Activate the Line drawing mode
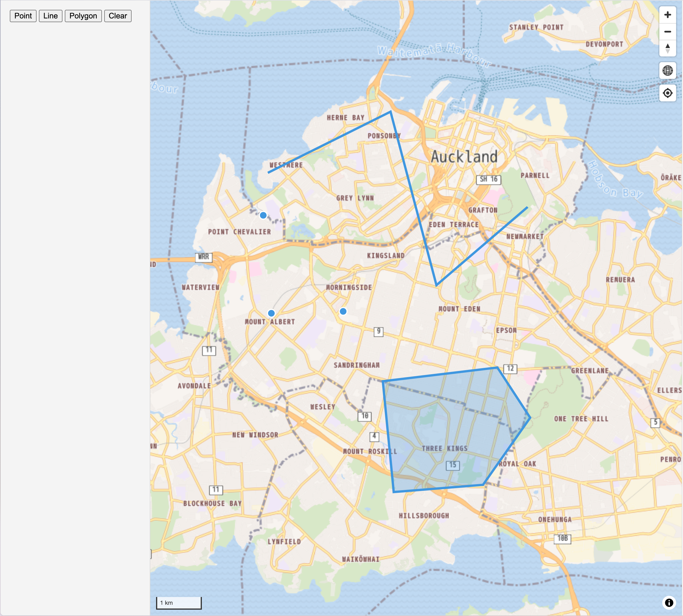Viewport: 683px width, 616px height. (50, 16)
